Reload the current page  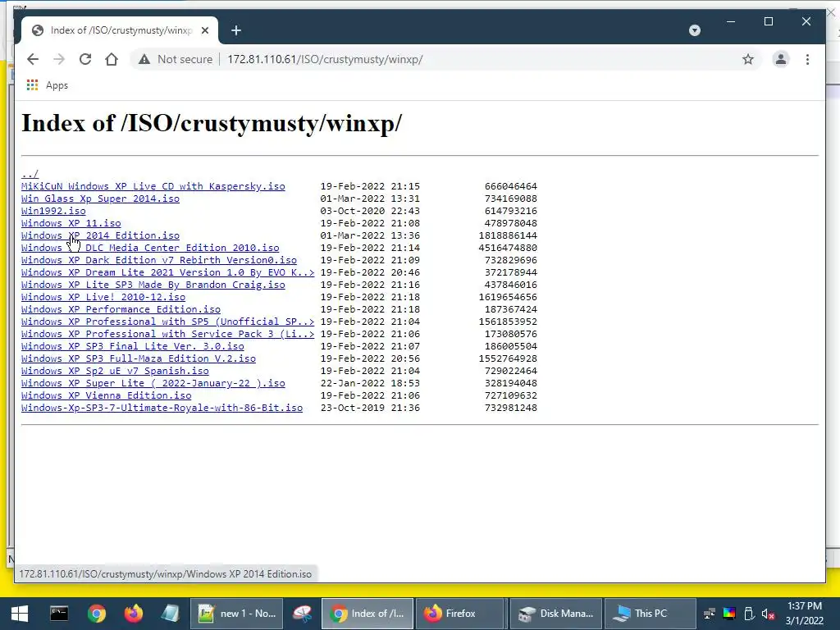pyautogui.click(x=85, y=59)
